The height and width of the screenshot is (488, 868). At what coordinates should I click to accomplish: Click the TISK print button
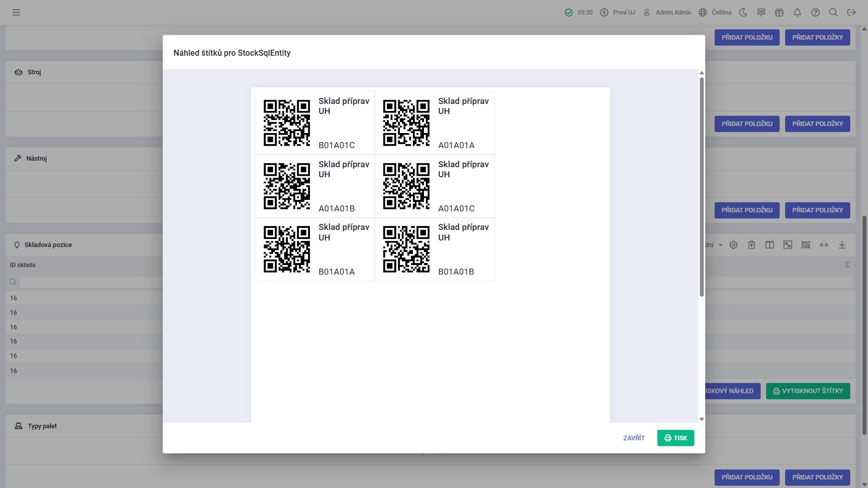click(675, 438)
